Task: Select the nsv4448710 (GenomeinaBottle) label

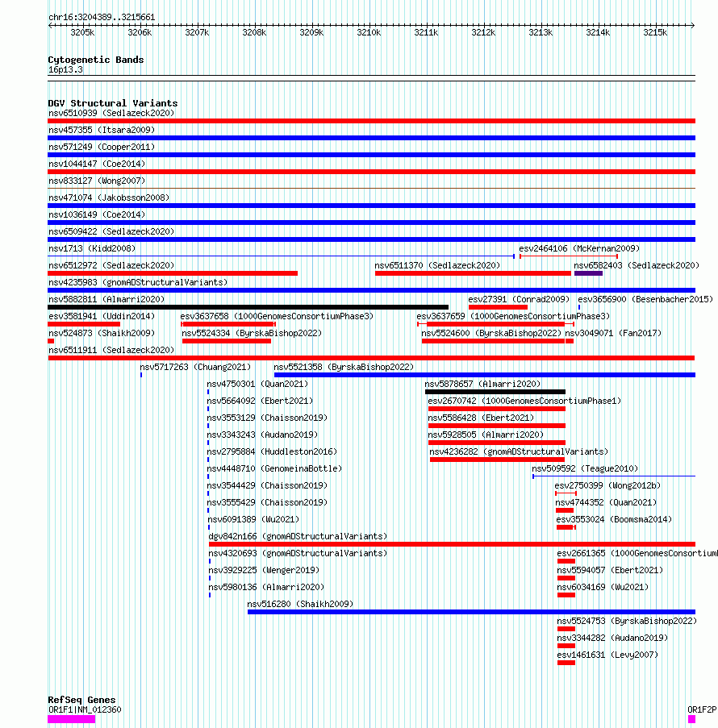Action: 274,469
